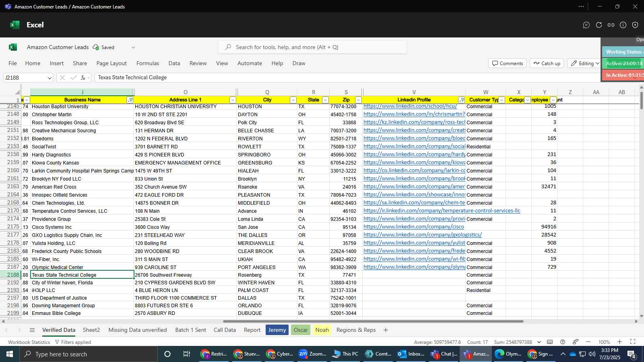
Task: Click the Catch up button
Action: point(547,64)
